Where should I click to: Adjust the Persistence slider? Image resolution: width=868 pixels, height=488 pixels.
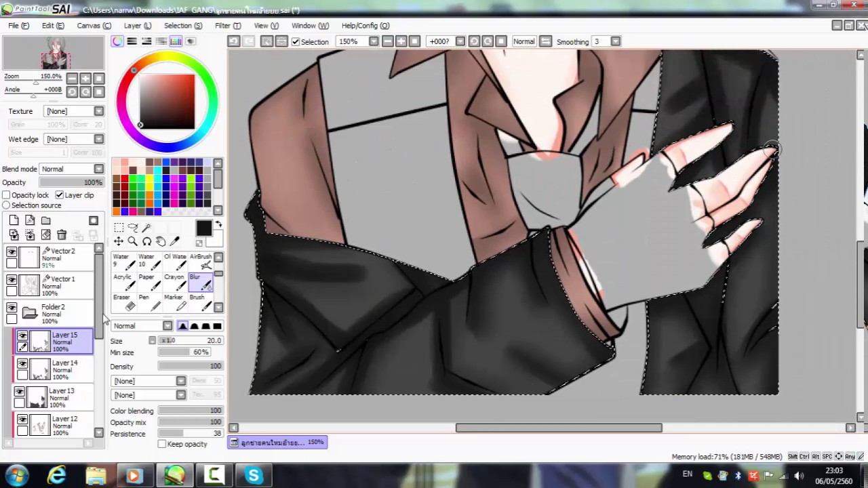tap(190, 433)
